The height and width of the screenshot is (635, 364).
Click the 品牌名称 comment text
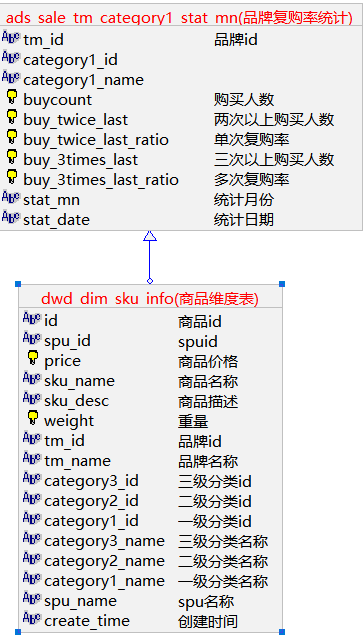point(208,462)
